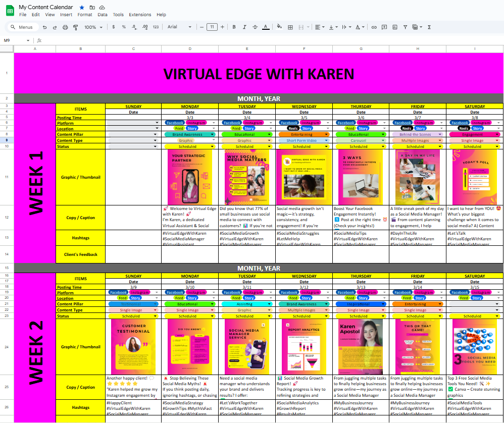Rename the My Content Calendar title
This screenshot has width=504, height=423.
[x=46, y=7]
